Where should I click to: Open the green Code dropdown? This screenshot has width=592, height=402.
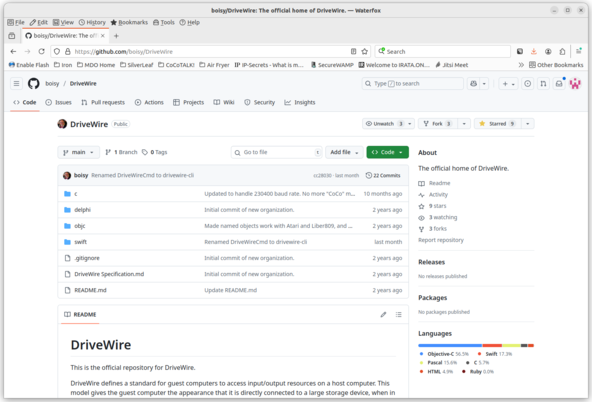point(387,152)
